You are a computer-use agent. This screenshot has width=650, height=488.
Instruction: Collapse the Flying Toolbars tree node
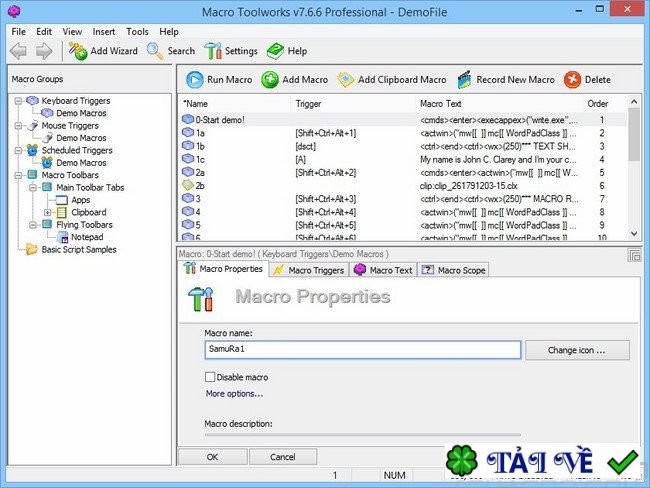[33, 225]
